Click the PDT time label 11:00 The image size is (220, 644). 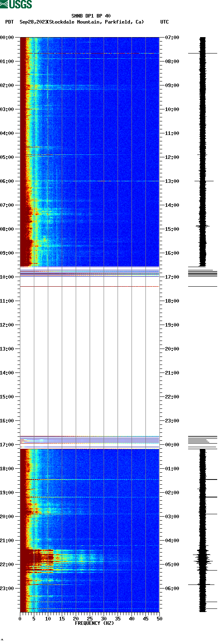(7, 301)
